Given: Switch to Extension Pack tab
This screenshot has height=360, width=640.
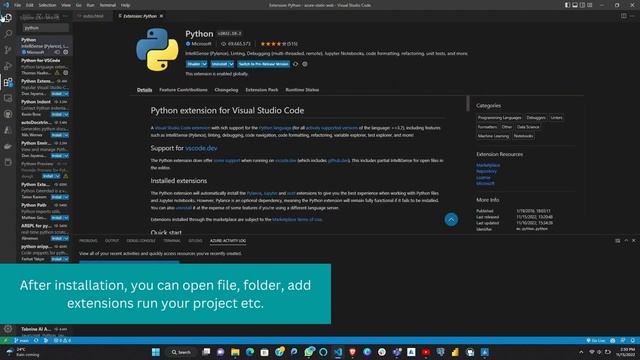Looking at the screenshot, I should click(x=262, y=90).
